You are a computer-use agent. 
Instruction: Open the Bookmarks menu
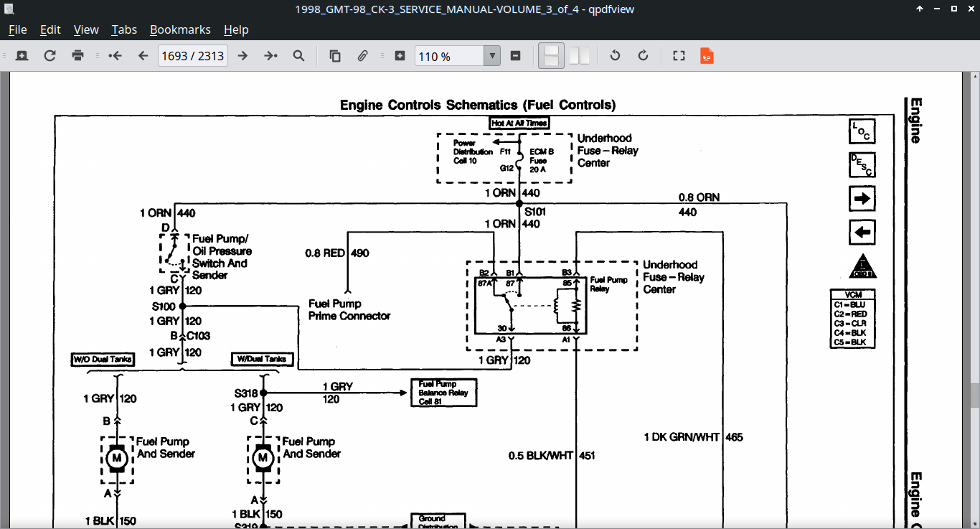point(180,29)
